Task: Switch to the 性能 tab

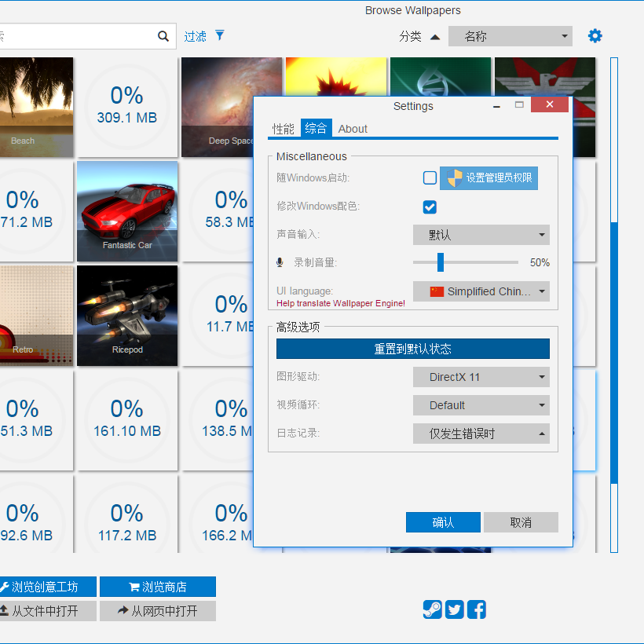Action: coord(284,129)
